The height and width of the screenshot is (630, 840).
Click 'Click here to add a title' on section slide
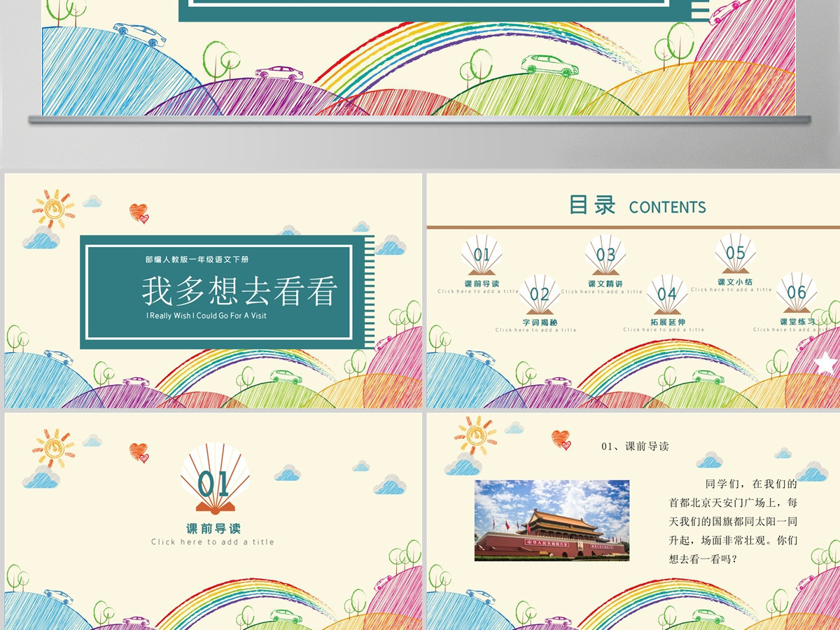coord(213,542)
